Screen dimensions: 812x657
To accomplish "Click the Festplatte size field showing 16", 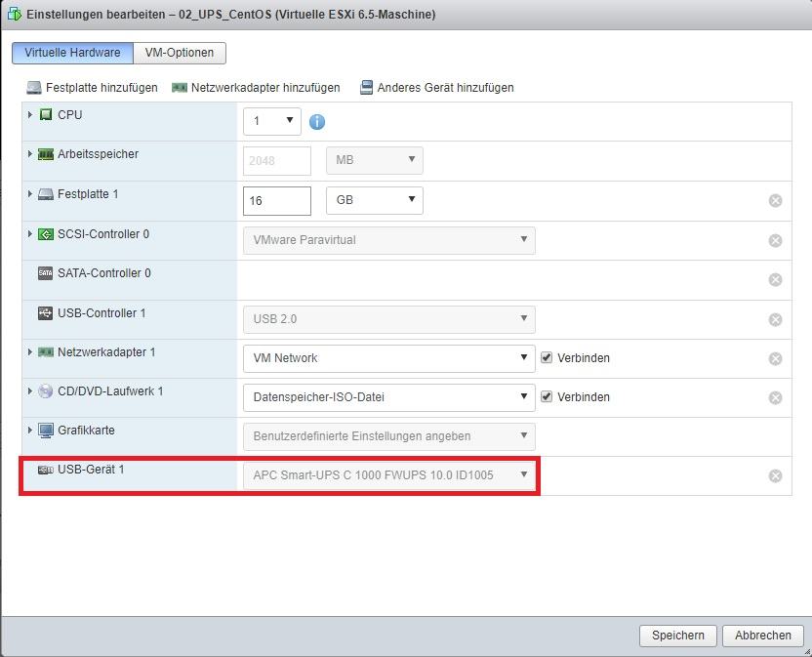I will 277,200.
